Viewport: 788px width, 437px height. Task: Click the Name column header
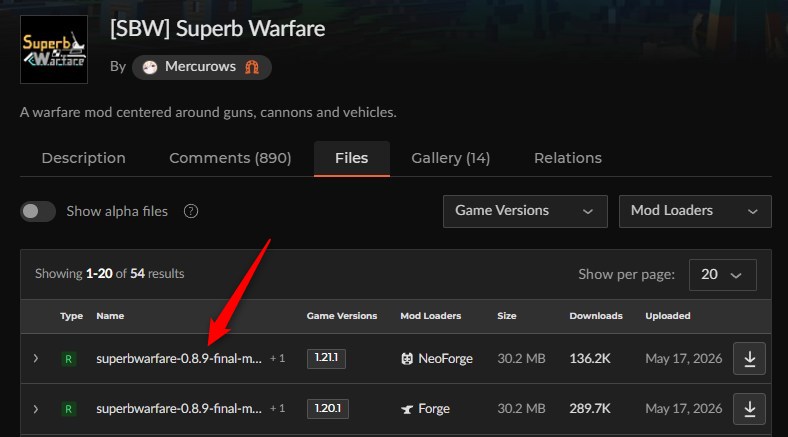tap(110, 316)
